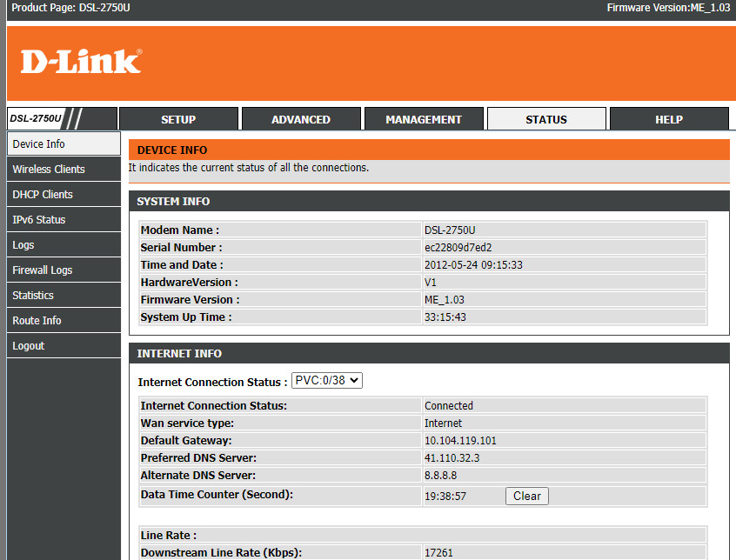Select Device Info in the sidebar

64,143
